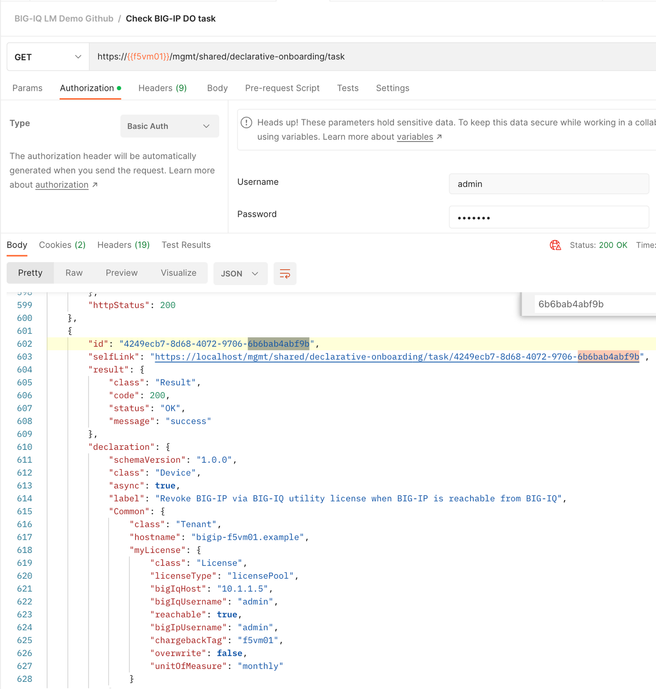Go to the request Settings tab
Viewport: 656px width, 689px height.
tap(392, 88)
